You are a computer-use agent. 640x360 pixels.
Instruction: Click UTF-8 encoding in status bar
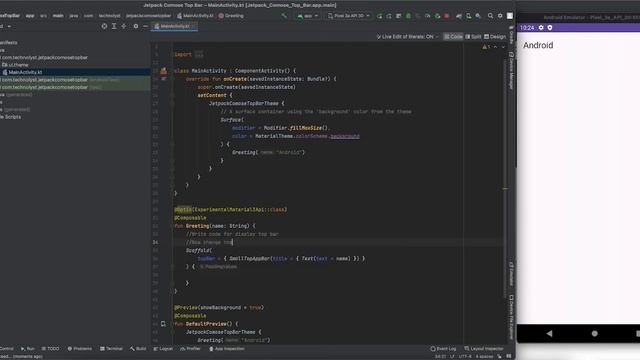click(465, 356)
